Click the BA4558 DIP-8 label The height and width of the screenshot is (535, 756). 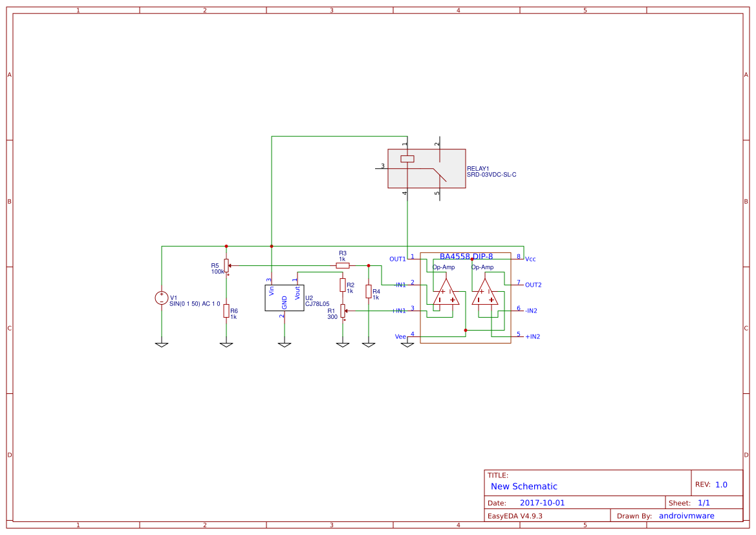pos(466,256)
